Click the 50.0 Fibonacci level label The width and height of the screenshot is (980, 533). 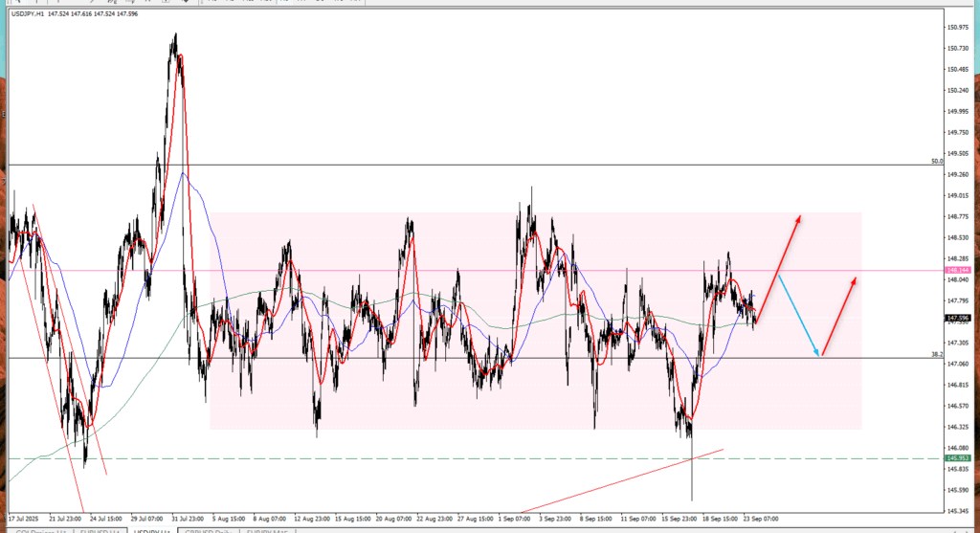coord(937,162)
